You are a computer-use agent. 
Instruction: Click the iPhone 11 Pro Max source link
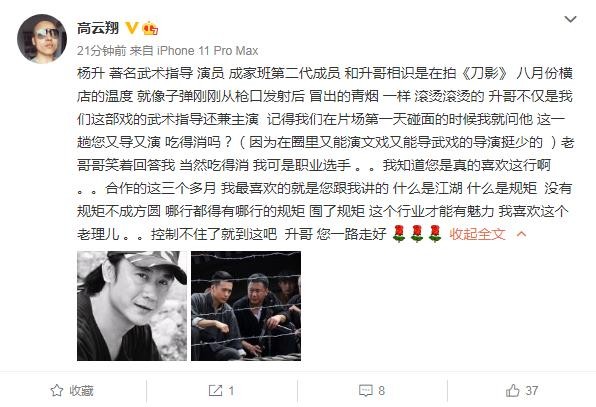(208, 51)
